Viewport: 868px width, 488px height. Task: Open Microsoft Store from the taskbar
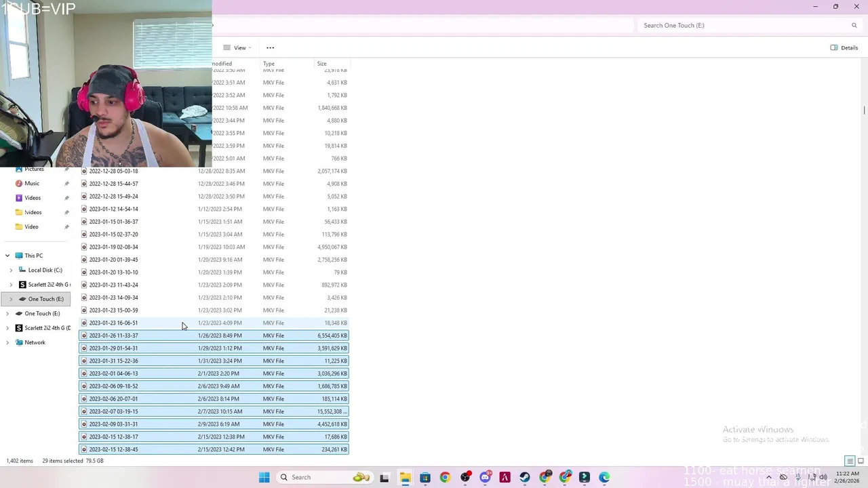[x=425, y=477]
